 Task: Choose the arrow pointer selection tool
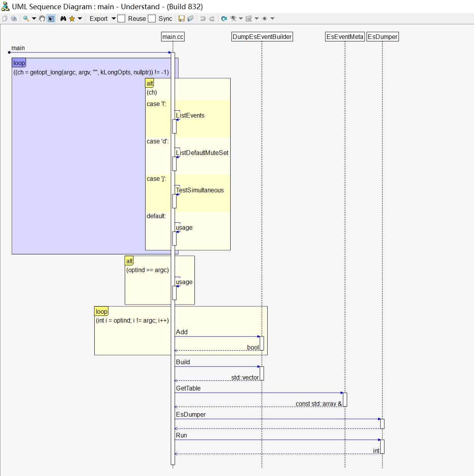51,19
